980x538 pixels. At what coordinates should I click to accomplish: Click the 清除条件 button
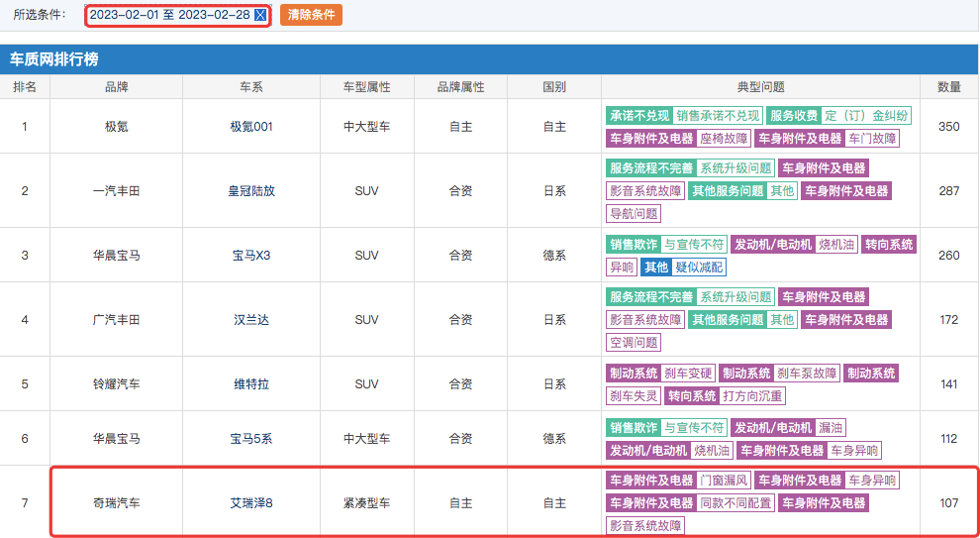311,15
